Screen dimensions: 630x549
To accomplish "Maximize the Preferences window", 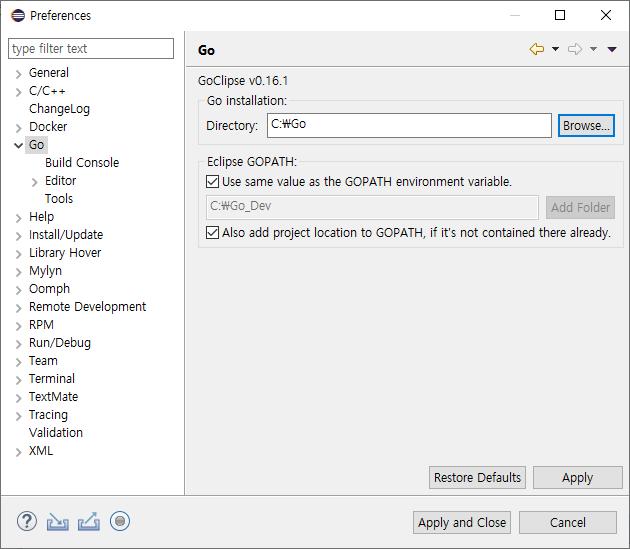I will click(x=560, y=15).
